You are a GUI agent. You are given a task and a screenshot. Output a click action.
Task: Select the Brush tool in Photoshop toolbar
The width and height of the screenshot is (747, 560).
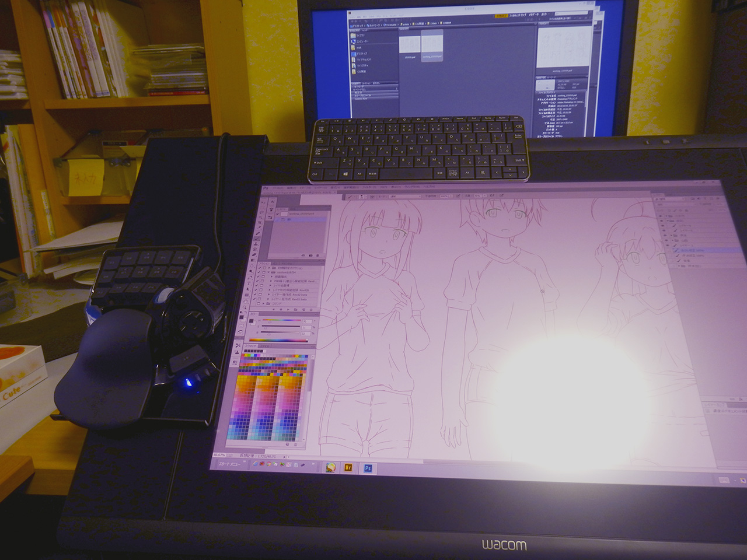(257, 239)
